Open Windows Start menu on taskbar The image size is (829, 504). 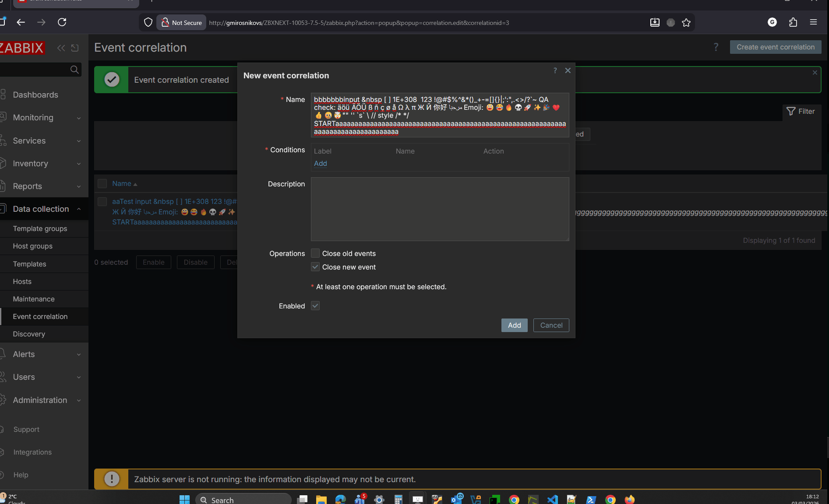(x=184, y=500)
